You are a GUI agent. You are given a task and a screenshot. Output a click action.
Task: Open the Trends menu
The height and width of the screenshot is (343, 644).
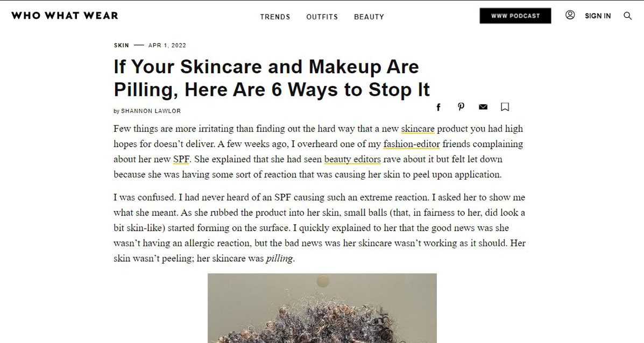[275, 17]
